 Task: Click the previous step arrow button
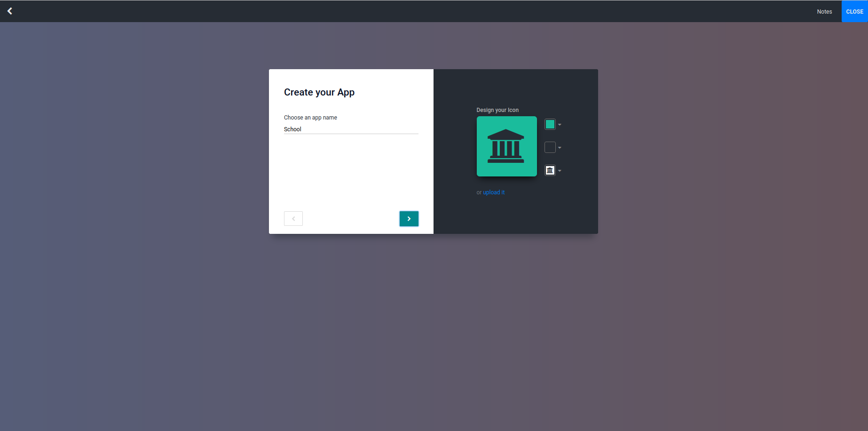click(293, 218)
